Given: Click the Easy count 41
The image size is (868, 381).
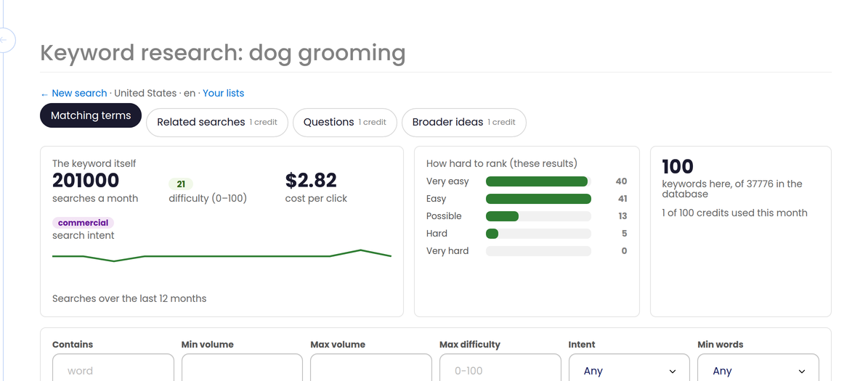Looking at the screenshot, I should pyautogui.click(x=621, y=199).
